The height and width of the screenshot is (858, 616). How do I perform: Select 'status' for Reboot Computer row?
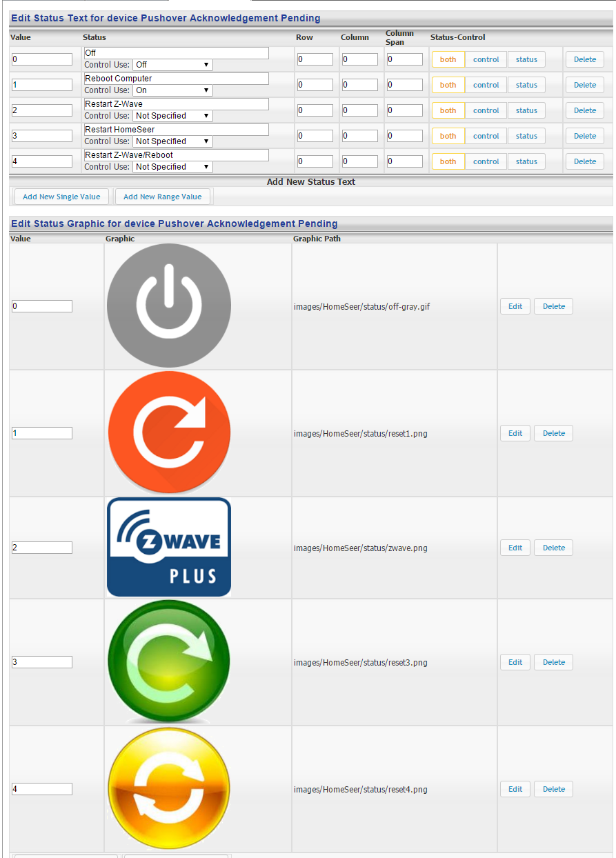(526, 85)
